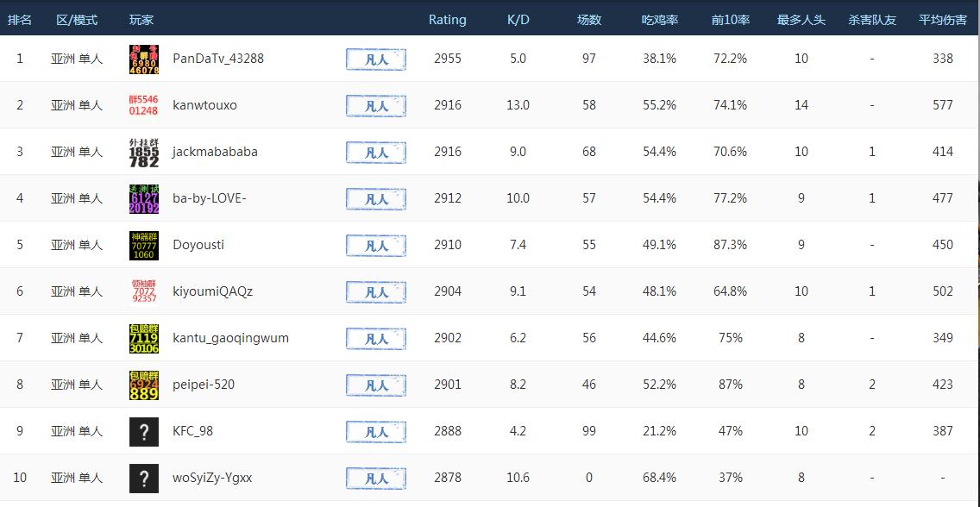Image resolution: width=980 pixels, height=507 pixels.
Task: Click the 凡人 badge for Doyousti
Action: (x=376, y=246)
